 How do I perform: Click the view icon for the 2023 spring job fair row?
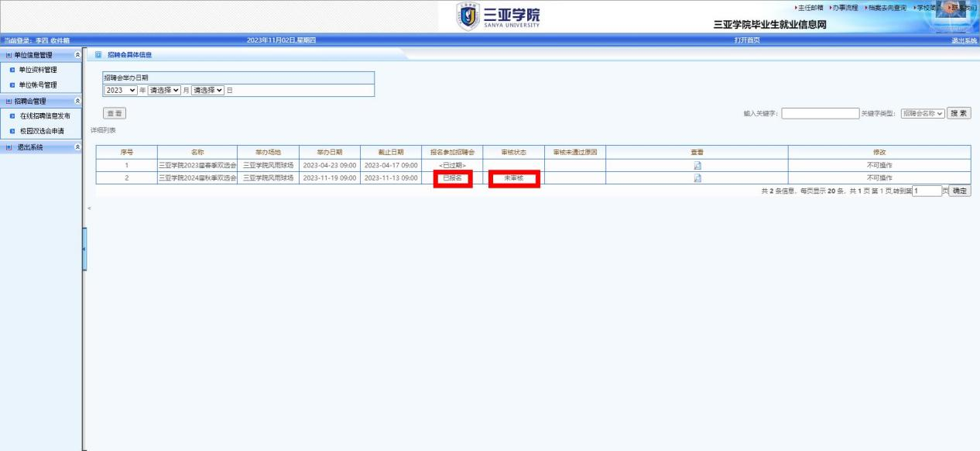coord(697,165)
